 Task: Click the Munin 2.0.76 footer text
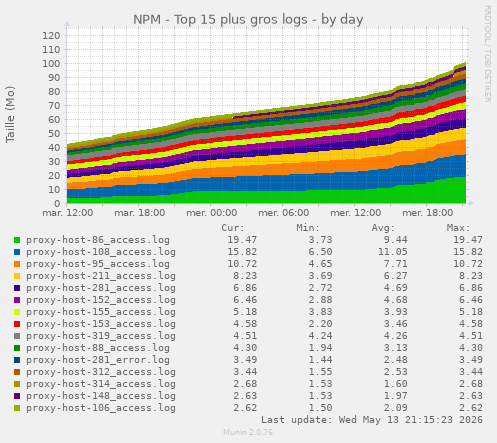(x=248, y=432)
